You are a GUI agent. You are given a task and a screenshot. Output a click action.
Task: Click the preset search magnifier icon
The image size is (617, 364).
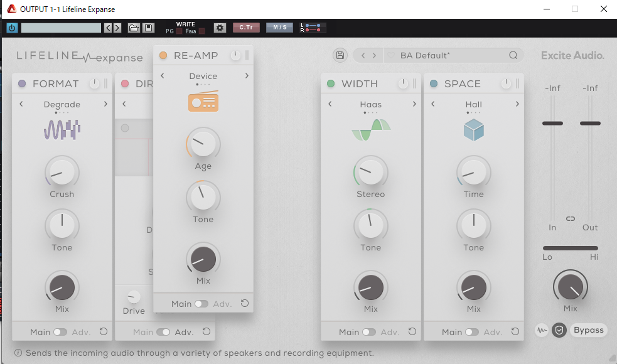point(513,55)
